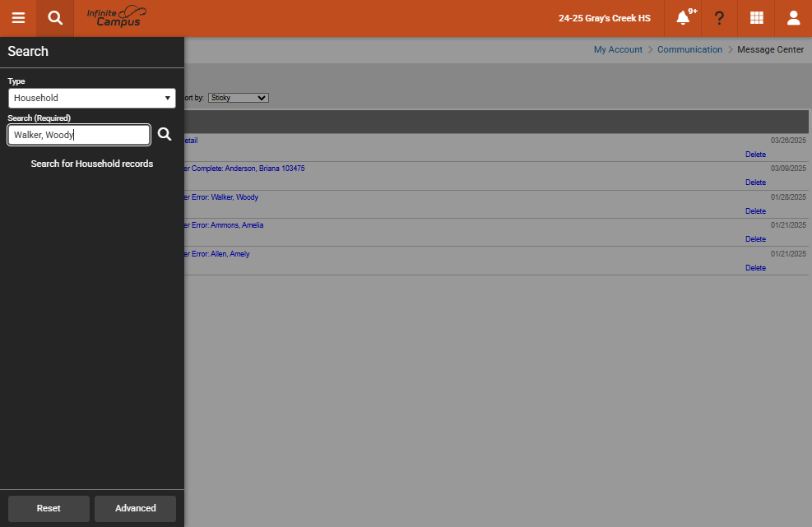The width and height of the screenshot is (812, 527).
Task: Open the Sort by Sticky dropdown
Action: point(239,98)
